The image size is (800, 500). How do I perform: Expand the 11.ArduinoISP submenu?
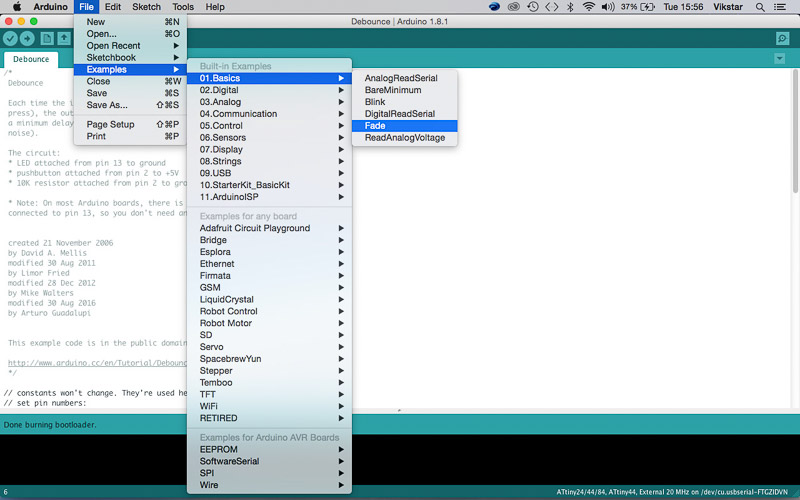coord(269,197)
